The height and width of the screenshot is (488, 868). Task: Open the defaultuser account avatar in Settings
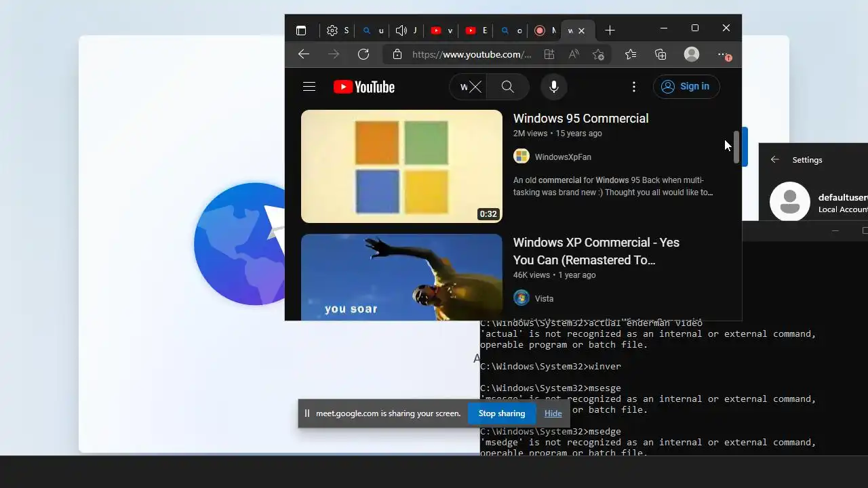789,201
